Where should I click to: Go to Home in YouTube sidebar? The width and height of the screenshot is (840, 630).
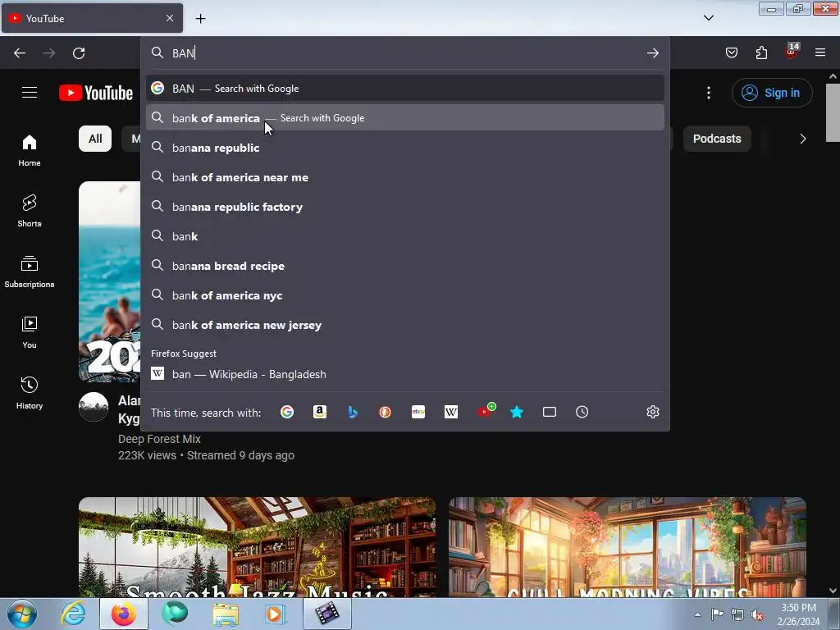(30, 151)
